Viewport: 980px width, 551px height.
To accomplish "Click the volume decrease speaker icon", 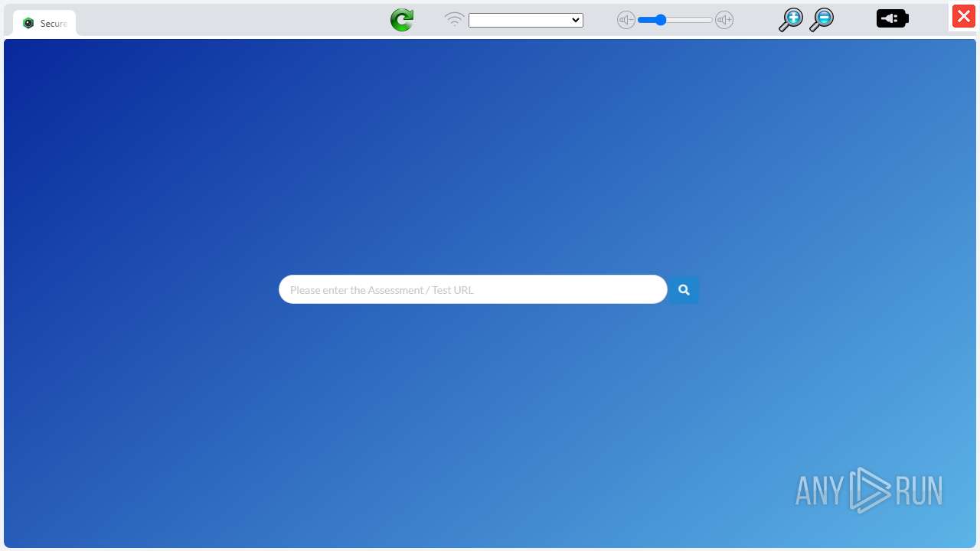I will pos(626,21).
